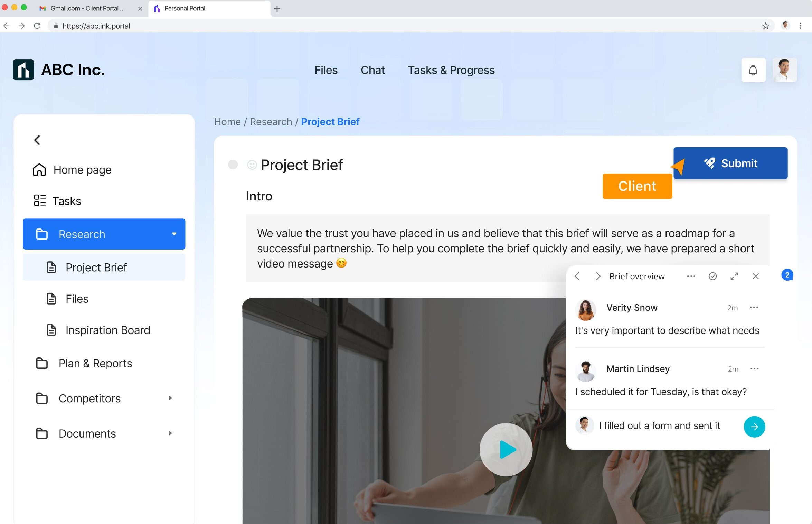The height and width of the screenshot is (524, 812).
Task: Click the site lock icon in address bar
Action: pos(56,26)
